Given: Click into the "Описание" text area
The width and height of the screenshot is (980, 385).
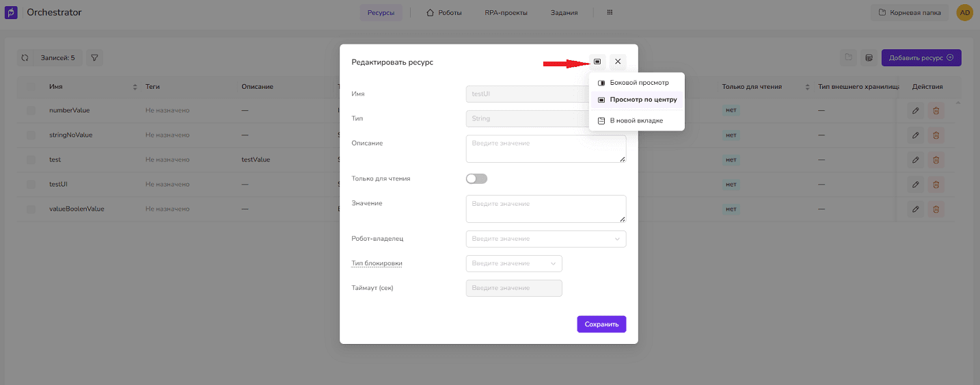Looking at the screenshot, I should click(x=545, y=148).
